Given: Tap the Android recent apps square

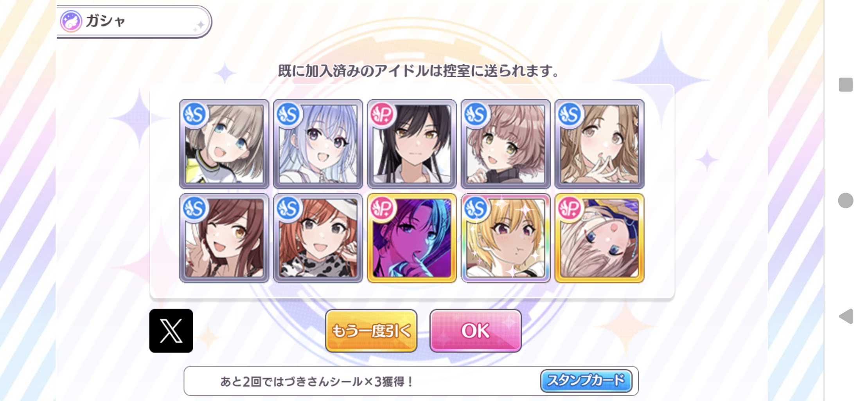Looking at the screenshot, I should (846, 85).
